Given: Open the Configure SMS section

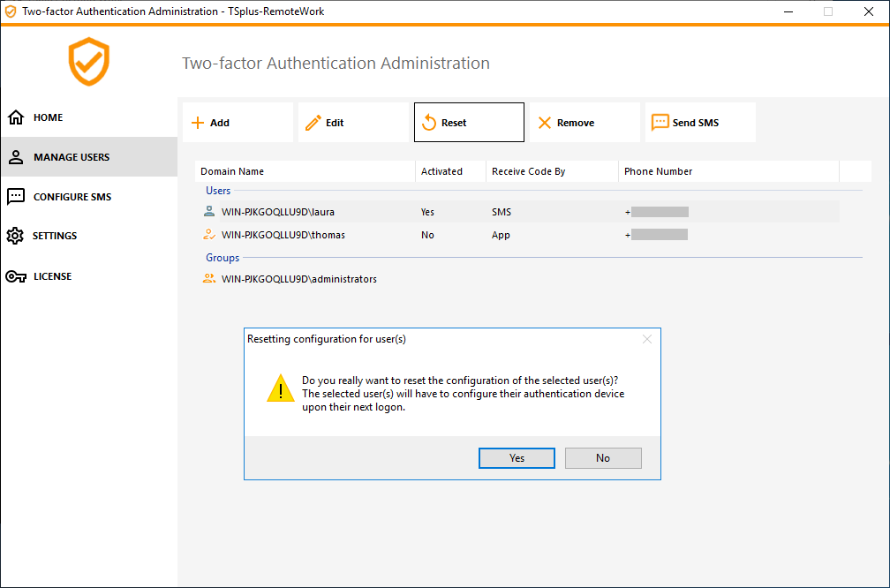Looking at the screenshot, I should pyautogui.click(x=72, y=197).
